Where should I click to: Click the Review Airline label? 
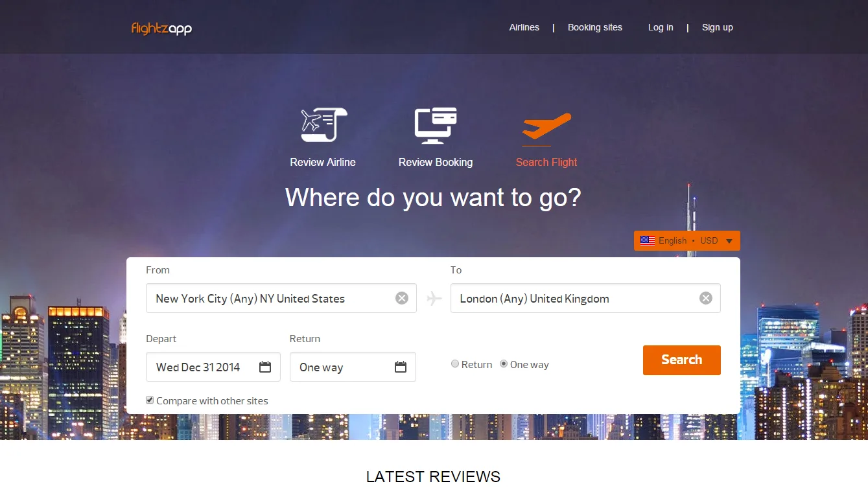[x=323, y=162]
